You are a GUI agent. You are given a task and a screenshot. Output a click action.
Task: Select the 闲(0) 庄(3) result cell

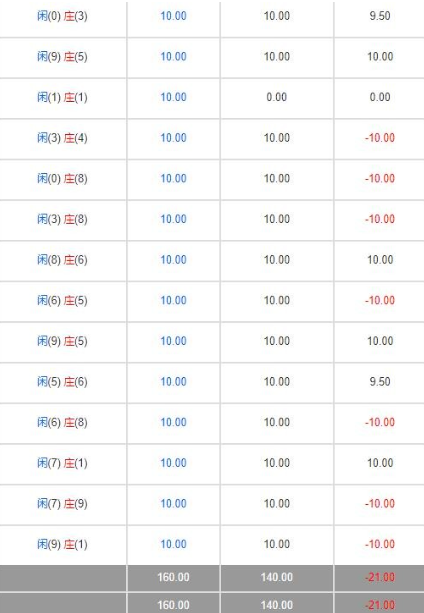point(62,16)
